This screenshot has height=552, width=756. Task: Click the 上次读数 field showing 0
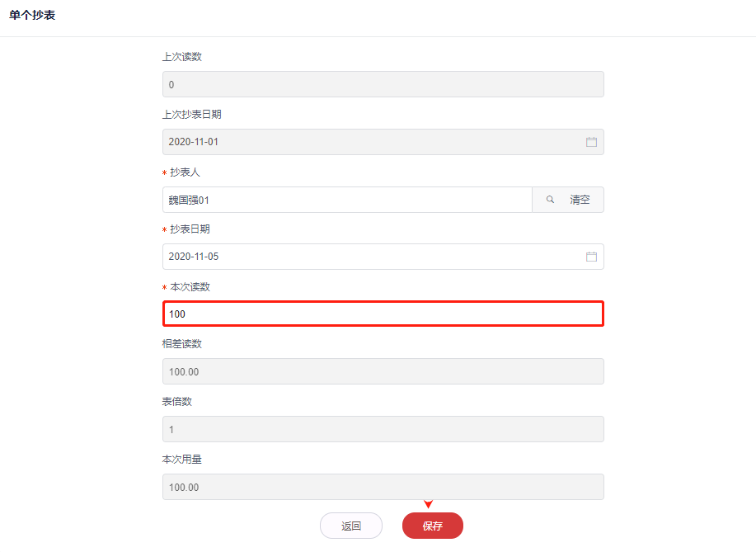[383, 84]
